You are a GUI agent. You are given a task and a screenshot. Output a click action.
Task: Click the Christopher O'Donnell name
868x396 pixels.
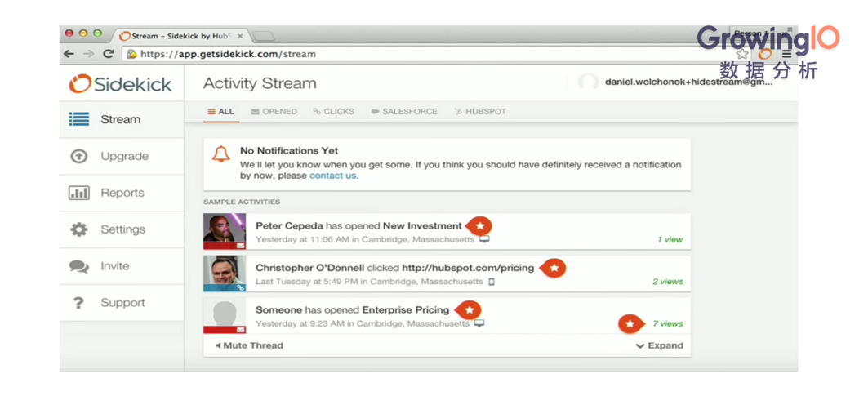click(x=310, y=268)
